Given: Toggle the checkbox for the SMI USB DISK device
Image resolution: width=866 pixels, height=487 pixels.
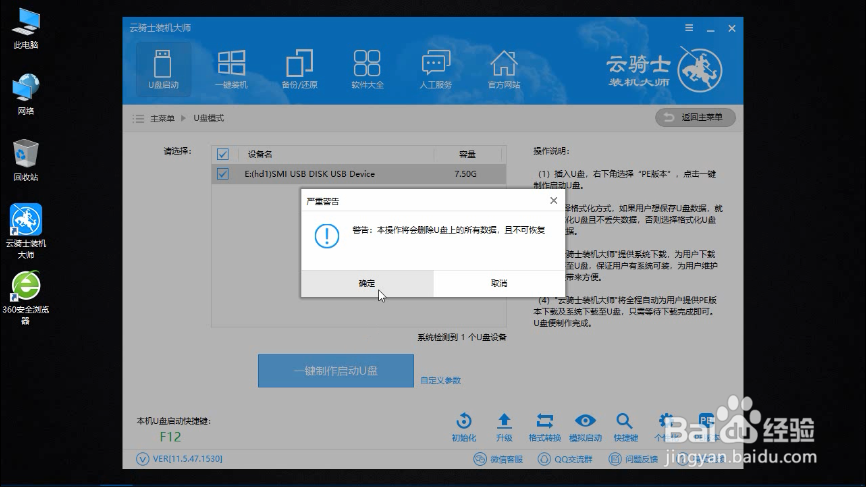Looking at the screenshot, I should pyautogui.click(x=223, y=174).
